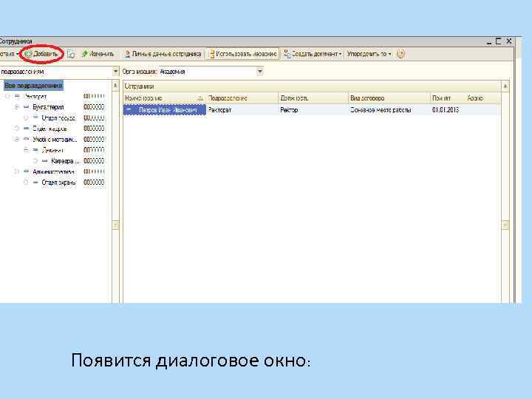Click departments tree scrollbar down arrow
The height and width of the screenshot is (399, 532).
click(115, 225)
